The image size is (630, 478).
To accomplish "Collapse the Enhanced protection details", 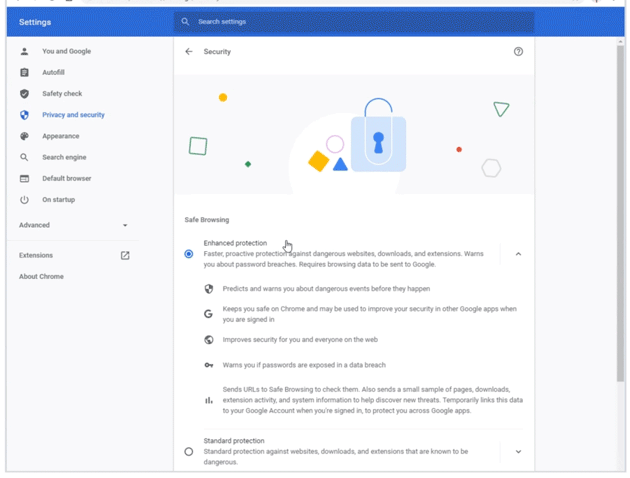I will (518, 254).
